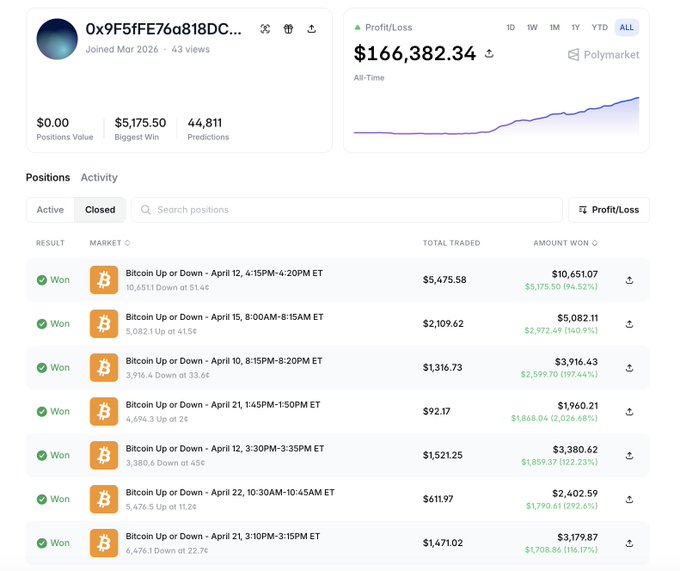Click the $0.00 Positions Value figure

(x=52, y=123)
